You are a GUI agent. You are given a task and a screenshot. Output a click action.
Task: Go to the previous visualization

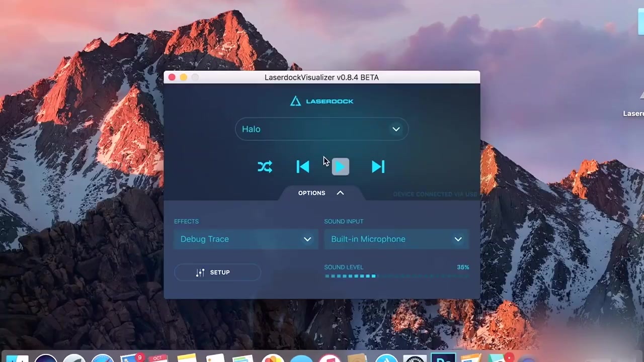coord(303,167)
